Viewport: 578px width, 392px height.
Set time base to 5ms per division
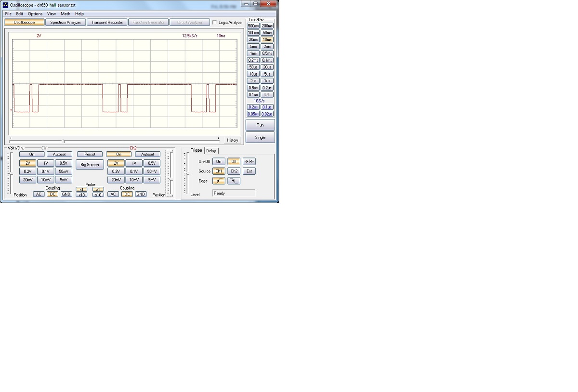click(253, 47)
